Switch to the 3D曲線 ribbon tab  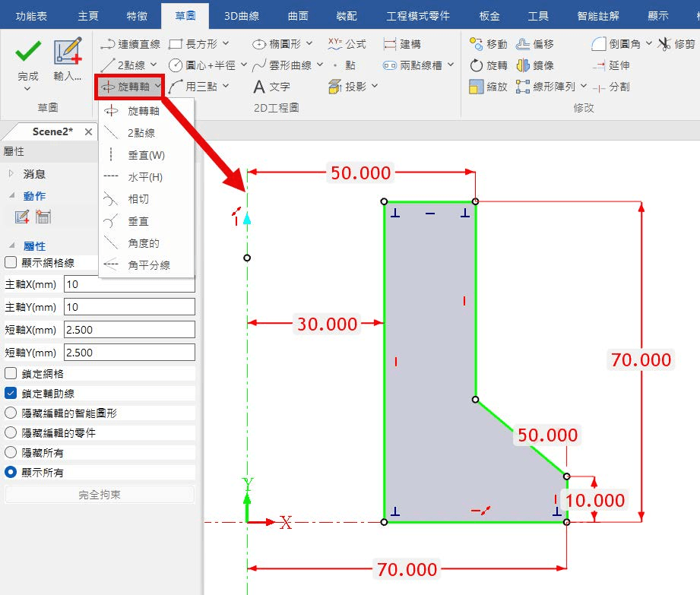click(242, 16)
